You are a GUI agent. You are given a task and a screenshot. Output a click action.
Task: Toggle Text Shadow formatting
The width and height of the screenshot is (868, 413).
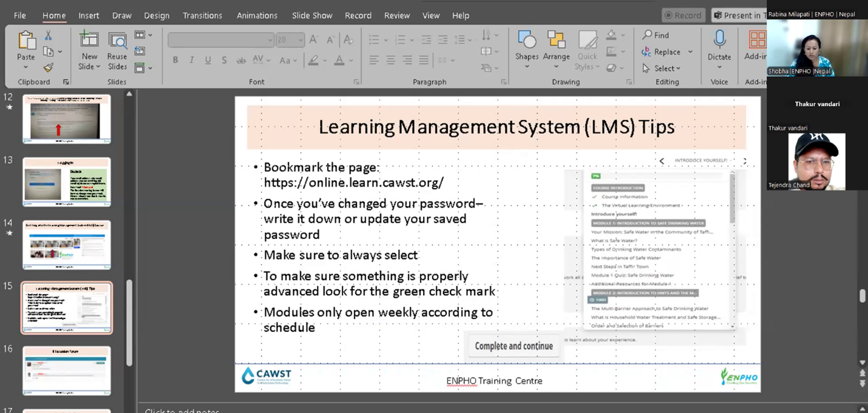[224, 60]
